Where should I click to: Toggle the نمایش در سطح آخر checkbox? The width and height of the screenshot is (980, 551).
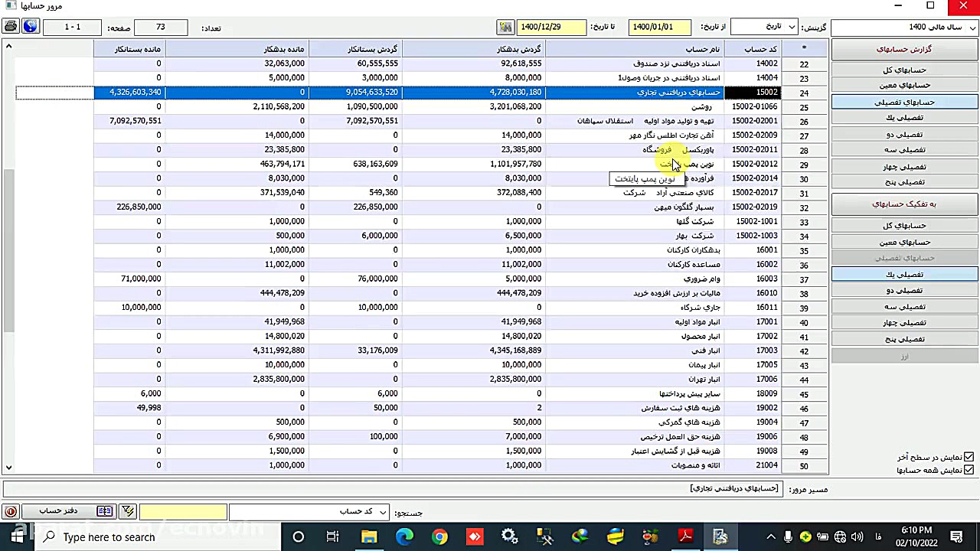pos(969,457)
